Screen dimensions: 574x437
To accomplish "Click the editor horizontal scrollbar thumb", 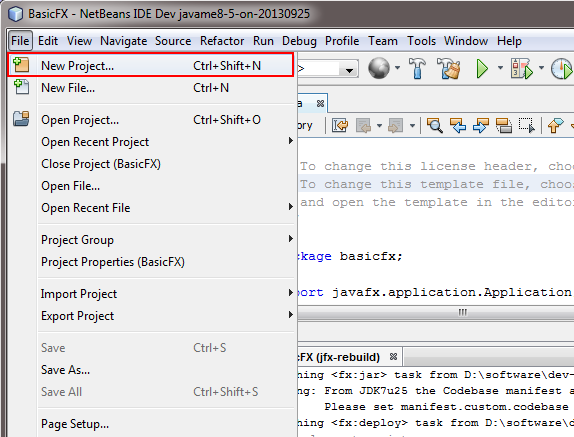I will pyautogui.click(x=463, y=312).
